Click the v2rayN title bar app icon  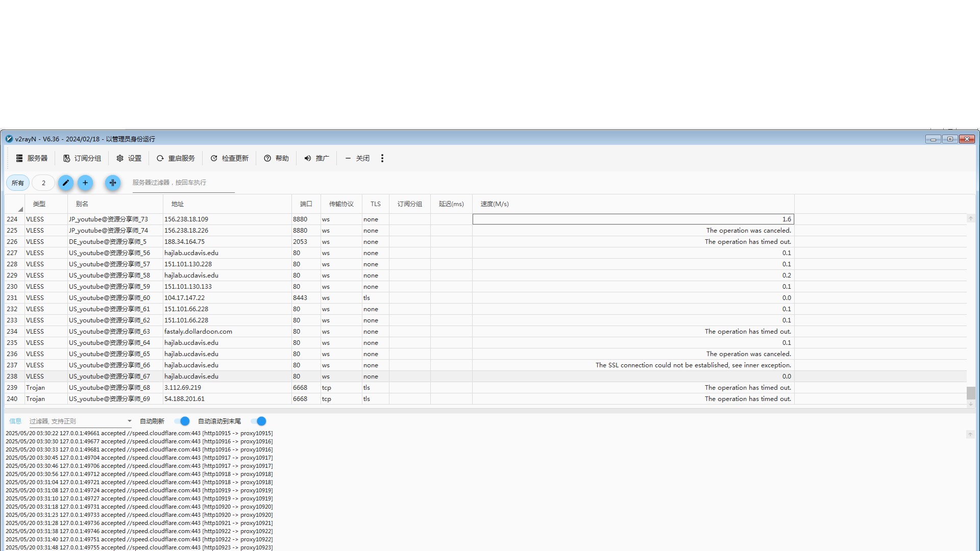(x=9, y=139)
